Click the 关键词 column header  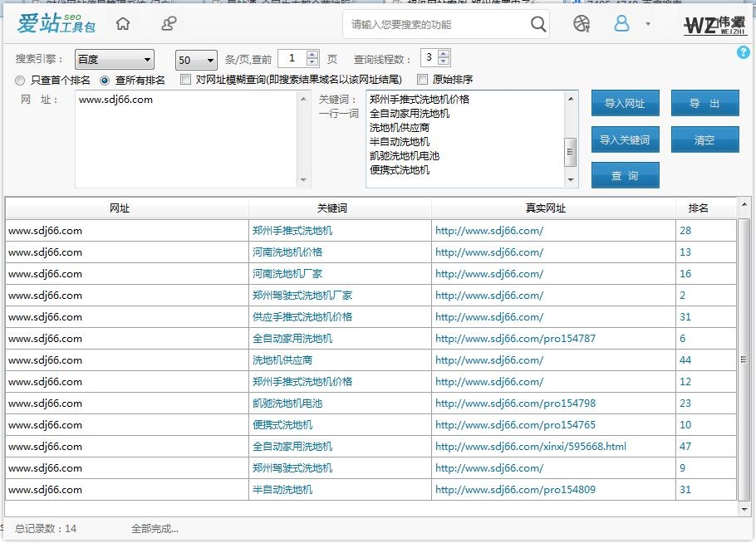340,208
